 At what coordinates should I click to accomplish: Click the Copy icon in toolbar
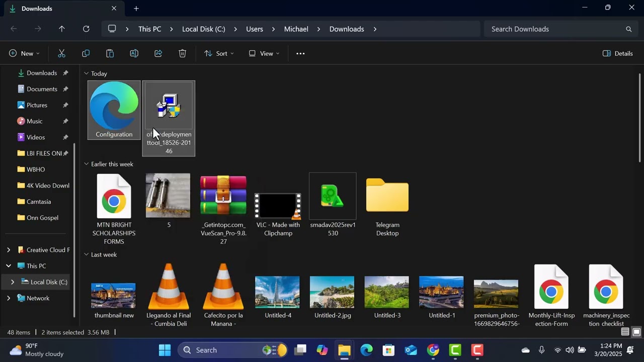pyautogui.click(x=86, y=53)
